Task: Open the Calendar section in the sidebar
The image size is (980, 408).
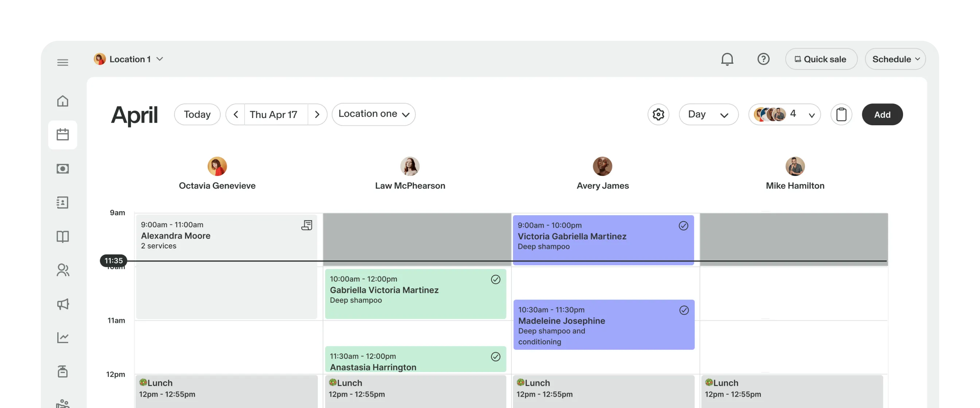Action: (63, 134)
